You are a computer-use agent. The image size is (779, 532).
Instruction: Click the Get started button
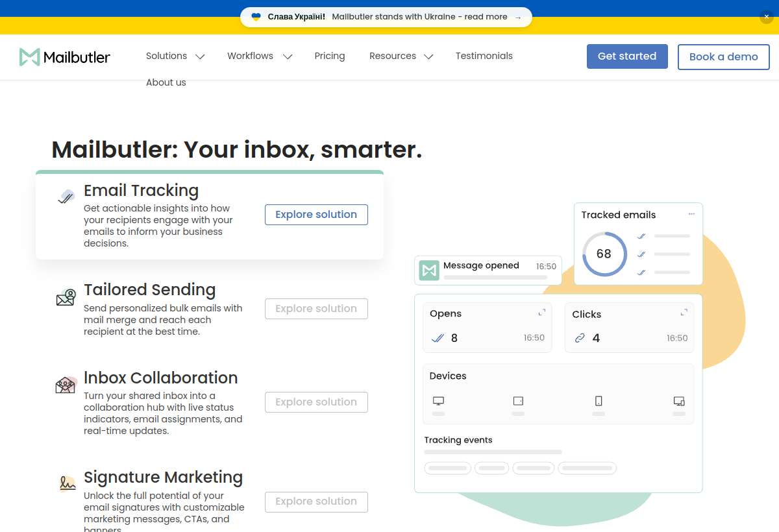click(627, 56)
